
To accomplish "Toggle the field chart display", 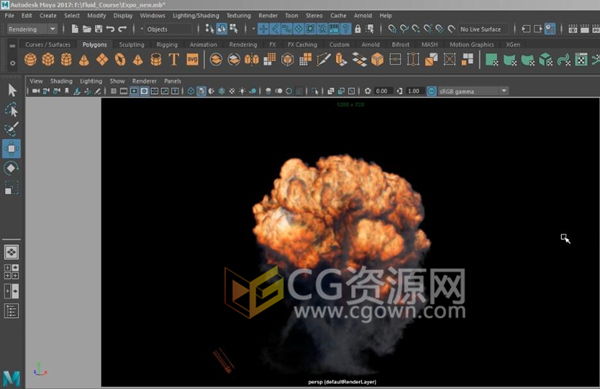I will click(155, 91).
